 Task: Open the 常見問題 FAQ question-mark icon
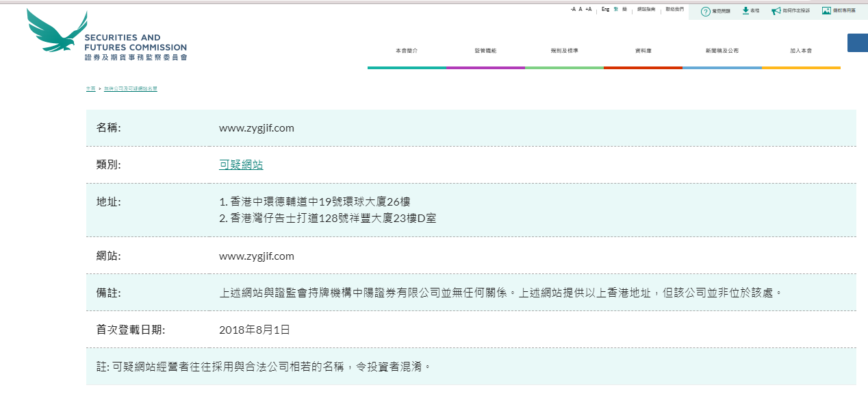coord(705,11)
